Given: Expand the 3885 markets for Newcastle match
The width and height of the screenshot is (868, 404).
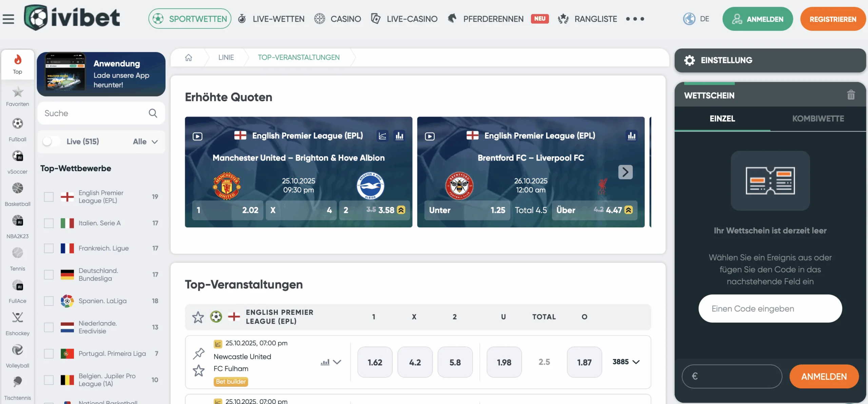Looking at the screenshot, I should pyautogui.click(x=626, y=362).
